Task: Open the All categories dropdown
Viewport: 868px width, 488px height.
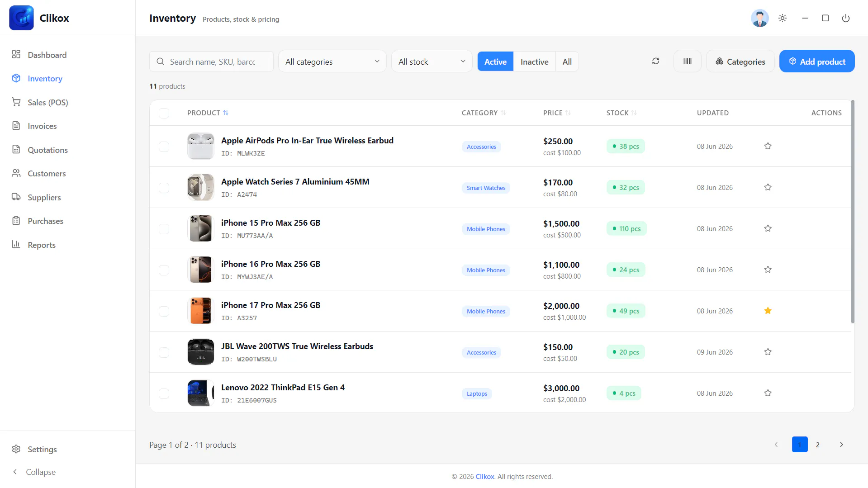Action: click(332, 62)
